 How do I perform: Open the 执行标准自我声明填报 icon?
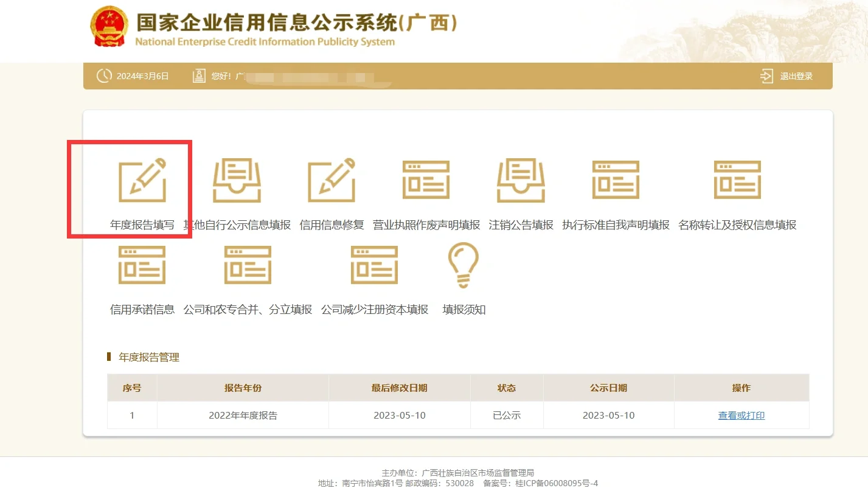[616, 180]
